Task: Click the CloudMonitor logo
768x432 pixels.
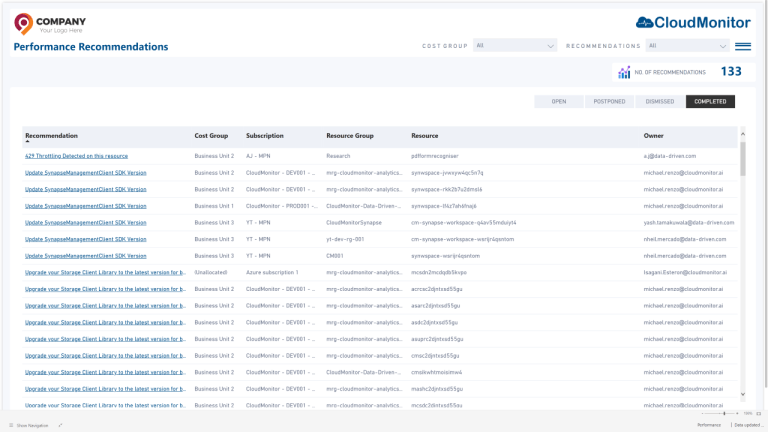Action: tap(693, 22)
